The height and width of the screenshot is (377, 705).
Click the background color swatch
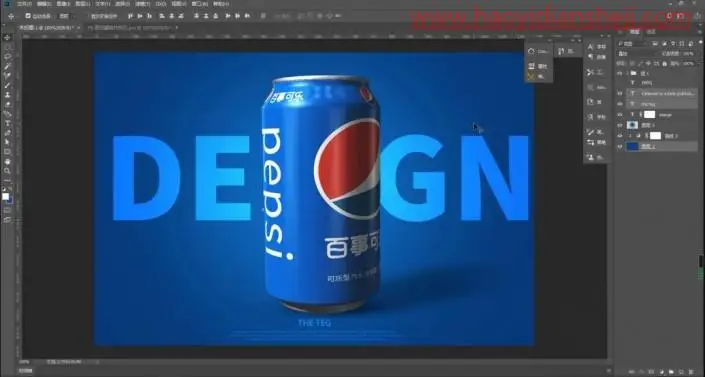[9, 200]
